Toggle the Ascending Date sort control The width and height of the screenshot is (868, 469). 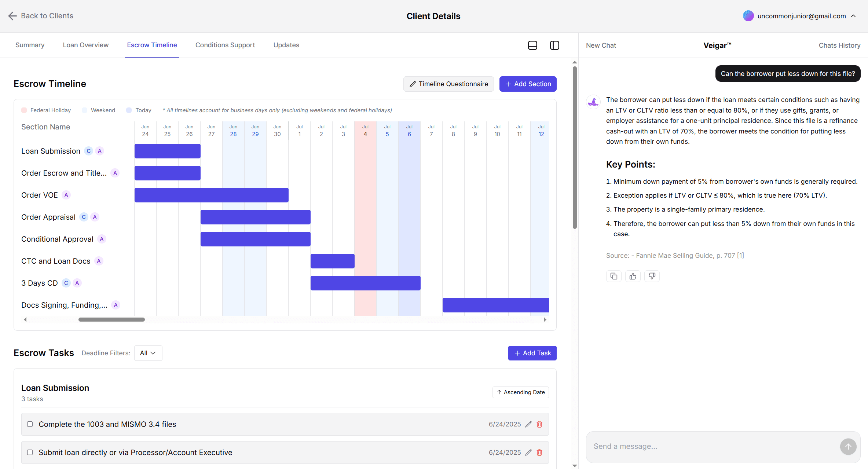click(x=520, y=392)
